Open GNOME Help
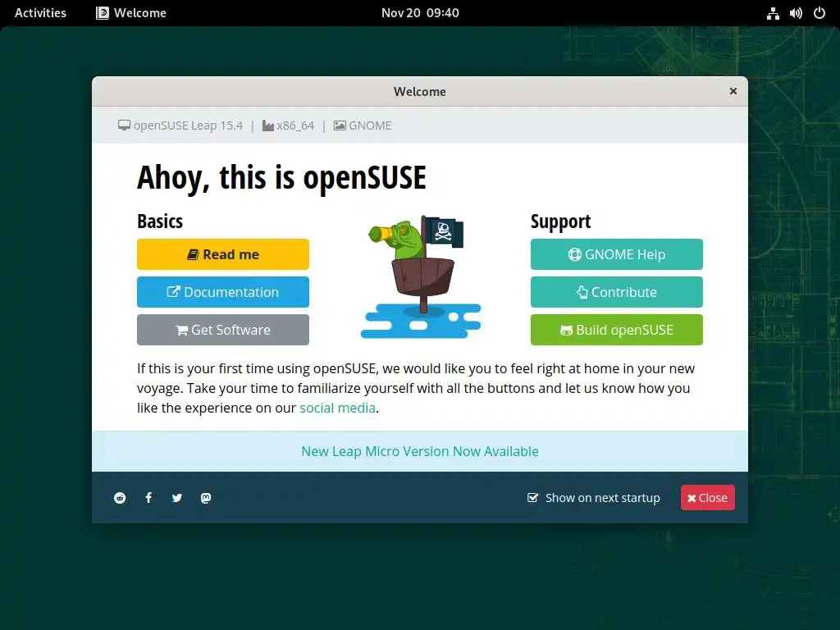840x630 pixels. 617,254
